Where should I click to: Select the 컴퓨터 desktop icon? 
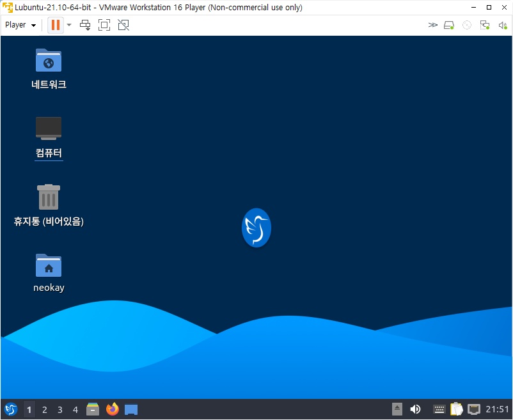pos(49,137)
